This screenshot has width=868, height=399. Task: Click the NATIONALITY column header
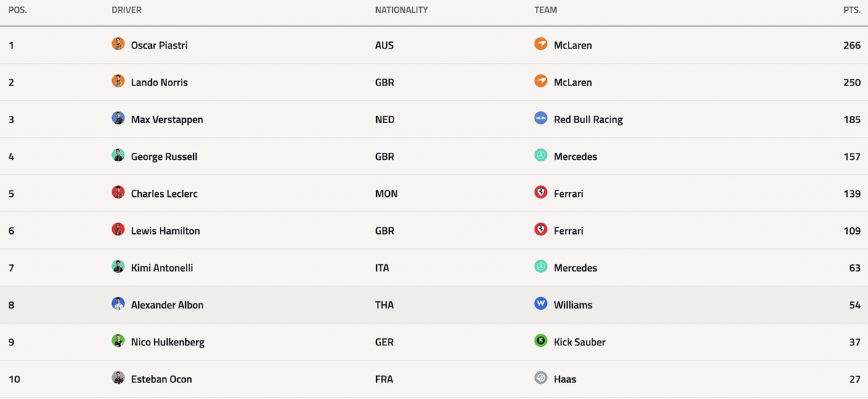[401, 10]
